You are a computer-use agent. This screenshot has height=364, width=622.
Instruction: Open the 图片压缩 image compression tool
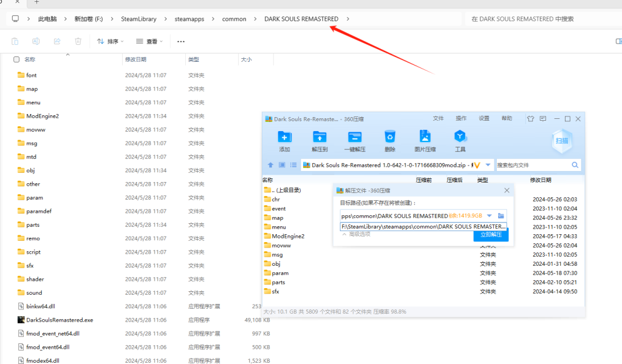click(425, 136)
